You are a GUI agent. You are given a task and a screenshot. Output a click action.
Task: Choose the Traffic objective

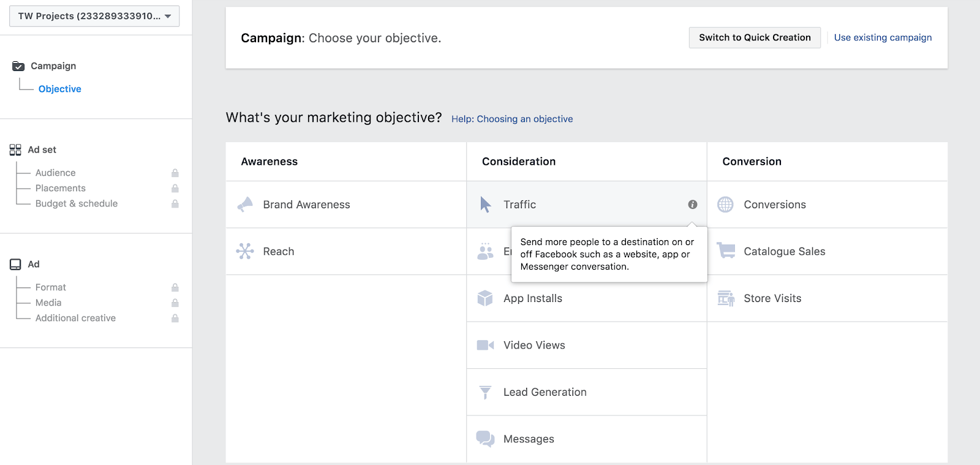pyautogui.click(x=520, y=205)
